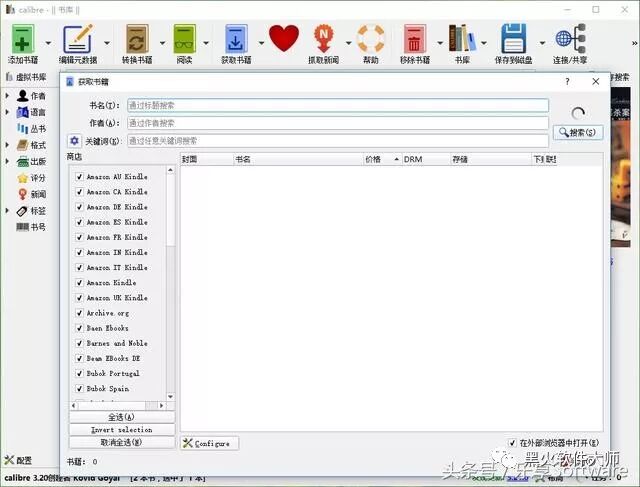Click Configure button
640x487 pixels.
(x=209, y=443)
